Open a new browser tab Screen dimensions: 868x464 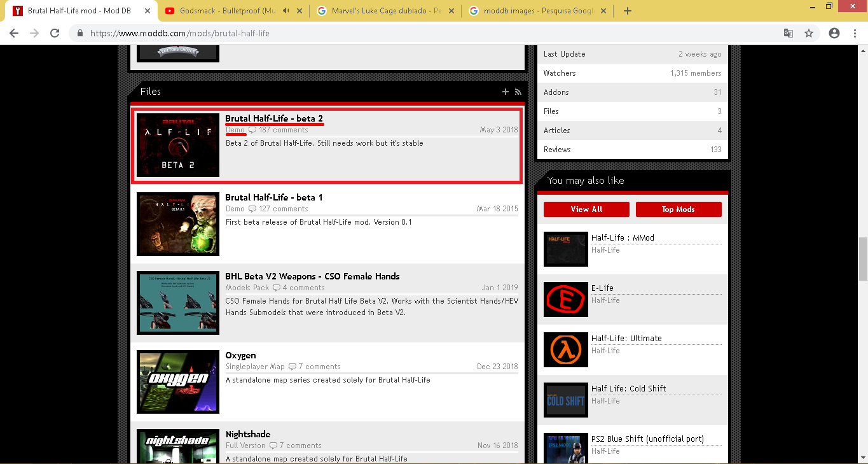628,11
